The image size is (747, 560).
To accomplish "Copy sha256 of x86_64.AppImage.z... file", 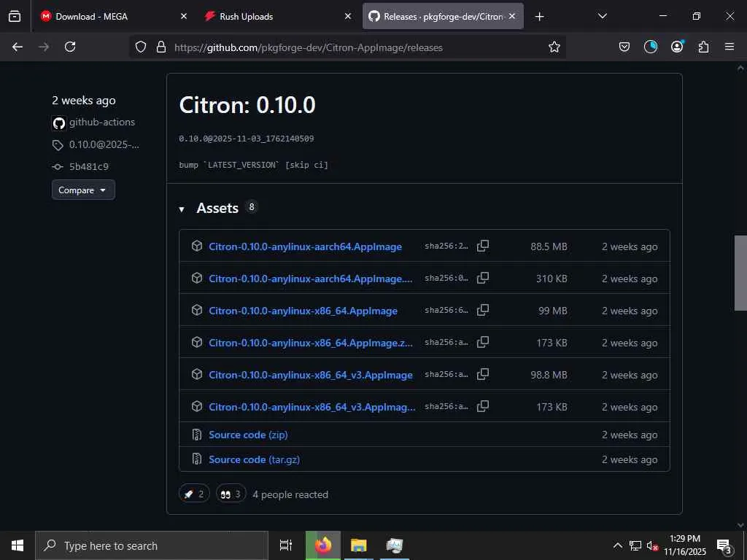I will point(483,342).
